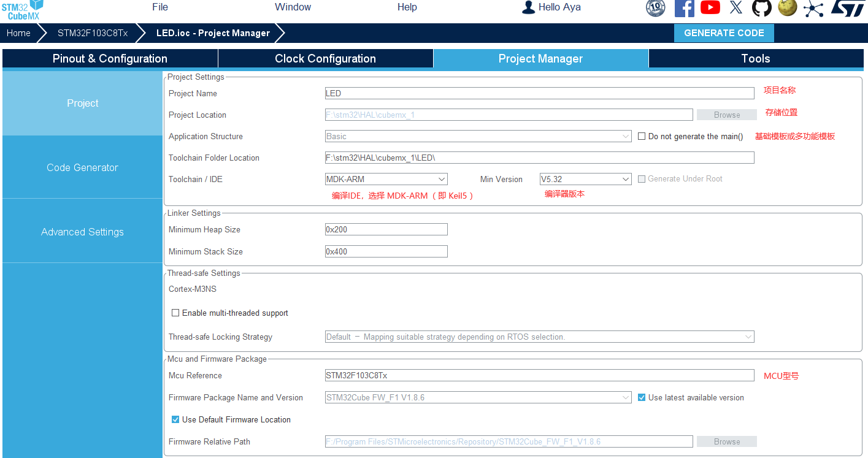This screenshot has height=458, width=868.
Task: Open the Toolchain / IDE dropdown
Action: click(x=386, y=179)
